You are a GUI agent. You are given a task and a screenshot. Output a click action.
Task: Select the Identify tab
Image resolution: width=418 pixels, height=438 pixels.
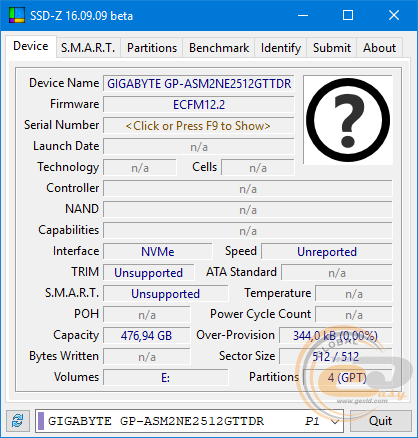tap(281, 48)
